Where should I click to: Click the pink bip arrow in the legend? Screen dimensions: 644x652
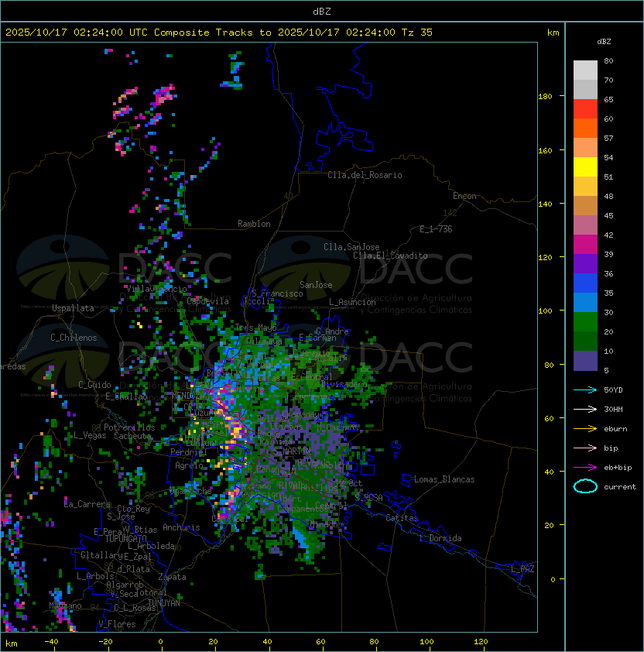pos(585,448)
